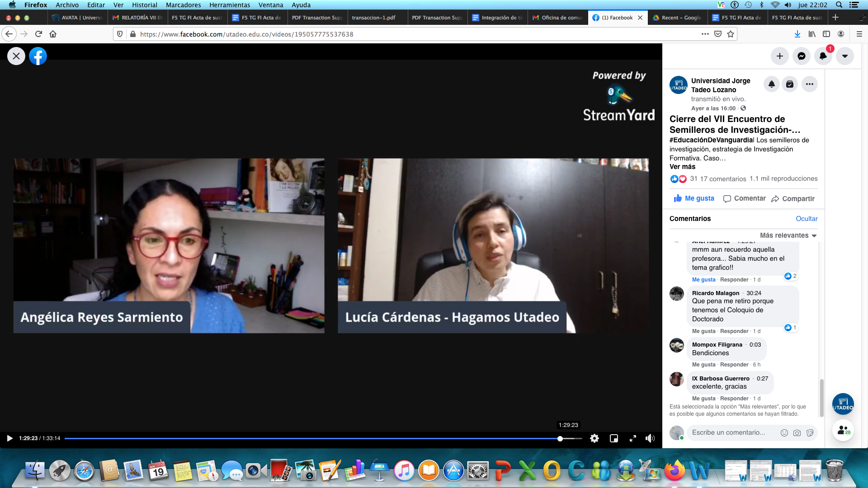Open video settings gear icon
Image resolution: width=868 pixels, height=488 pixels.
pos(594,438)
